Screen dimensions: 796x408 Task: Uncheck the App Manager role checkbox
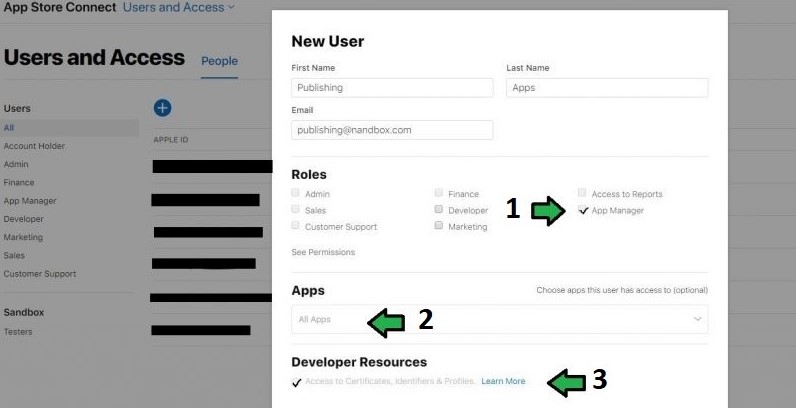click(583, 210)
